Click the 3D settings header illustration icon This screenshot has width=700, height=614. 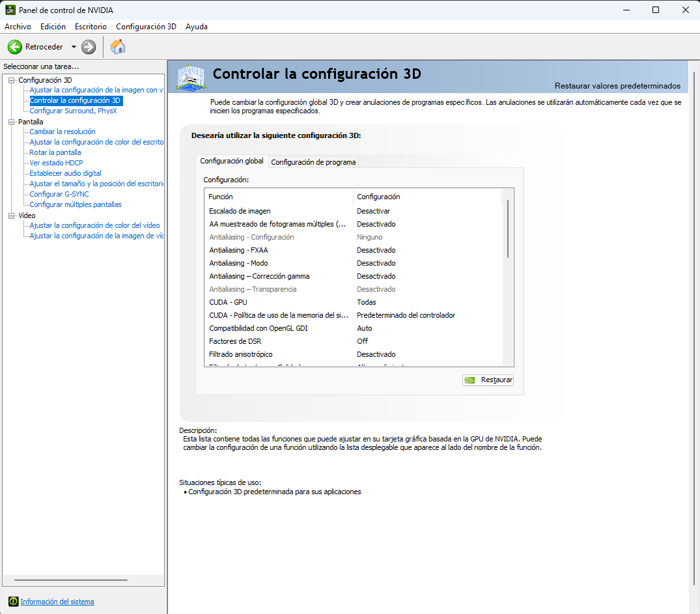(x=191, y=77)
